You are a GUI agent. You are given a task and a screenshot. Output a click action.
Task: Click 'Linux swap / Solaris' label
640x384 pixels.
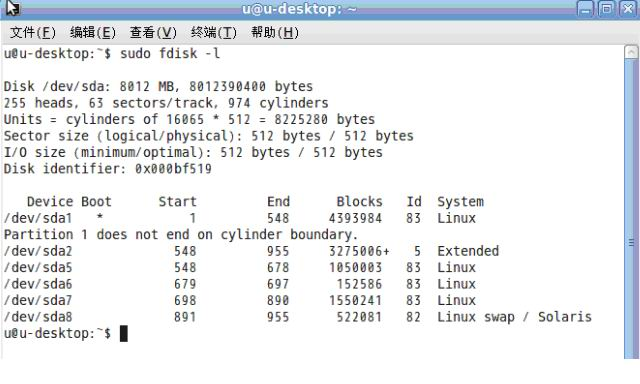coord(514,317)
